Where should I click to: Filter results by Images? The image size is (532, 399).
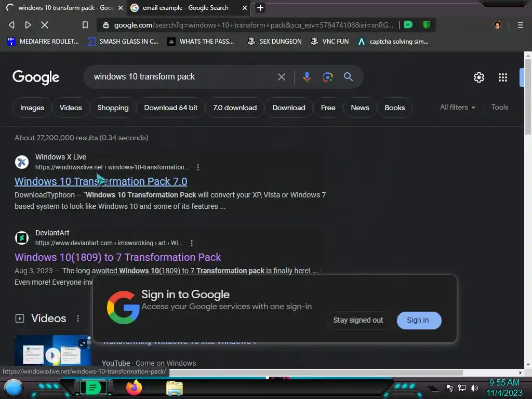tap(32, 108)
